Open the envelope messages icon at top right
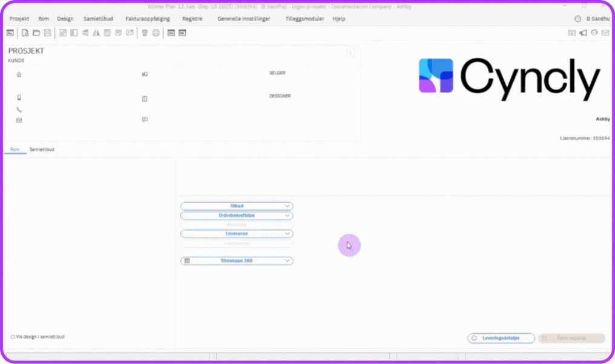Screen dimensions: 615x364 click(605, 33)
